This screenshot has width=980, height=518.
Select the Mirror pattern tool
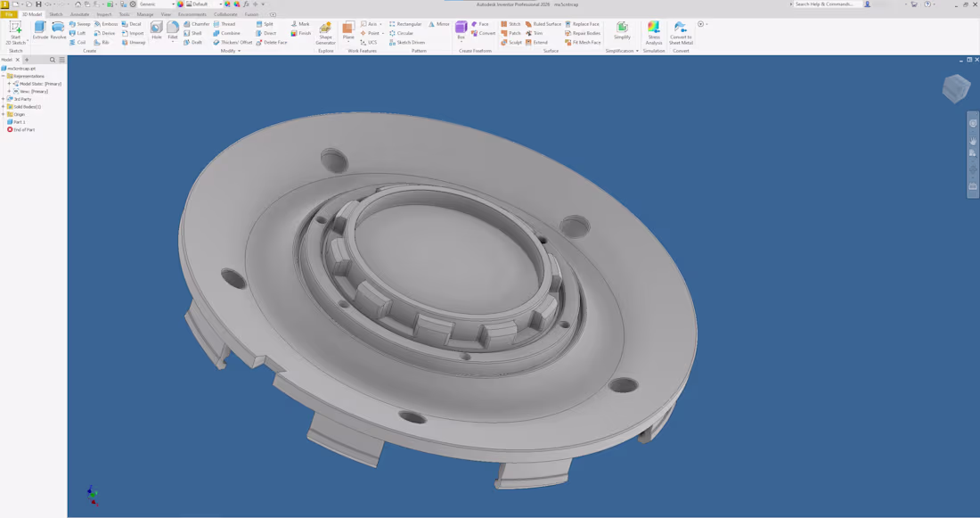(x=443, y=24)
